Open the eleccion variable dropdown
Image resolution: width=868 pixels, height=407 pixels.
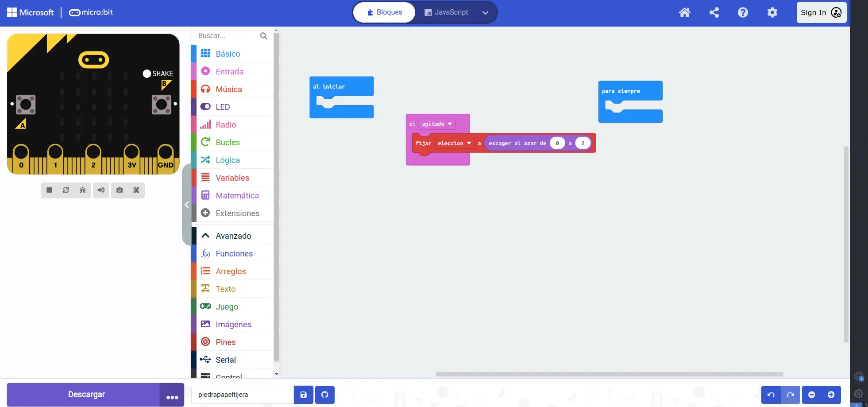coord(455,143)
